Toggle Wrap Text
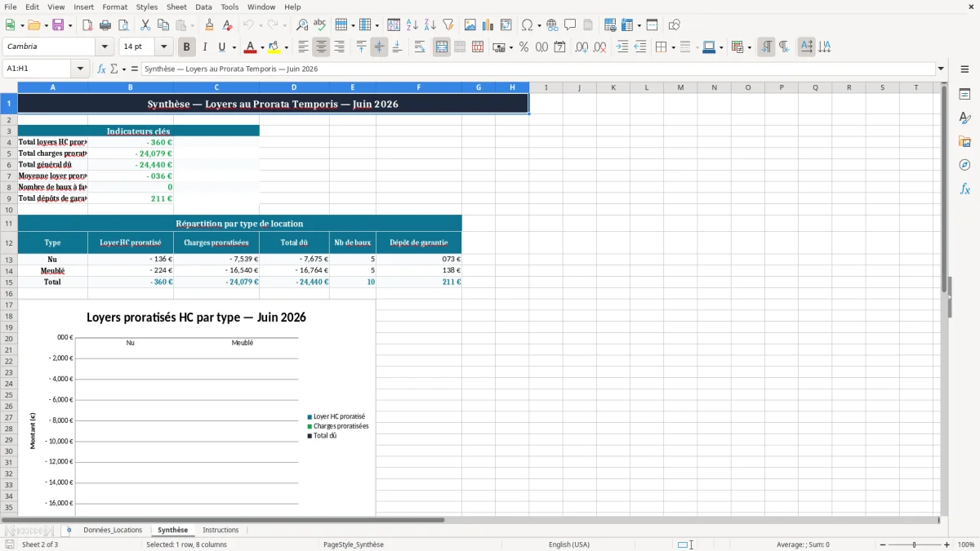This screenshot has width=980, height=551. coord(420,47)
